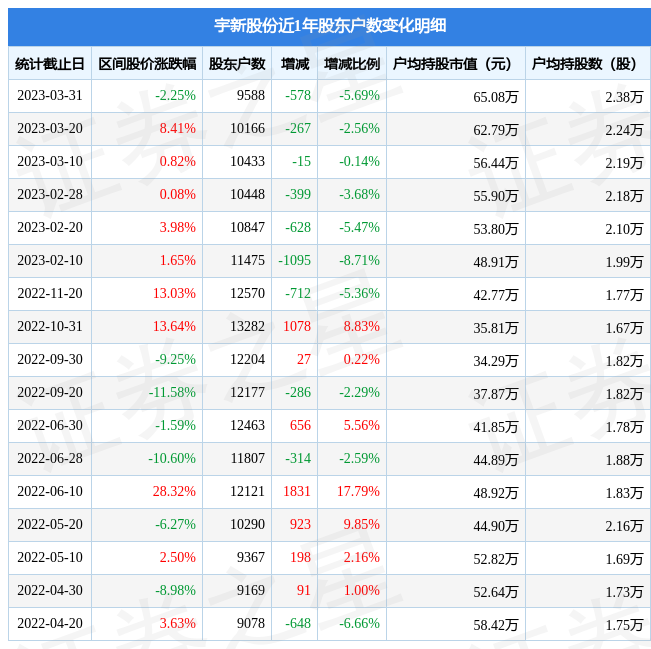Click the change value 1078
The width and height of the screenshot is (651, 649).
click(x=297, y=326)
